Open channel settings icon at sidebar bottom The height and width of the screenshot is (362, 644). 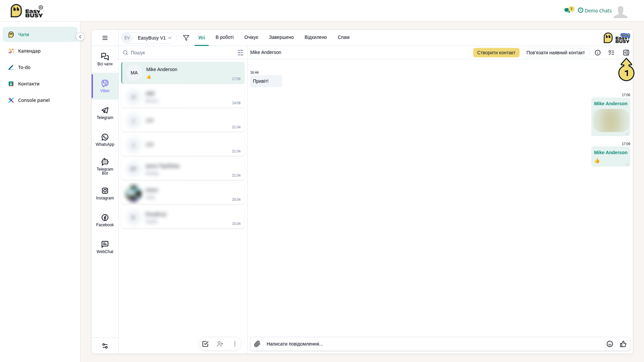(105, 346)
